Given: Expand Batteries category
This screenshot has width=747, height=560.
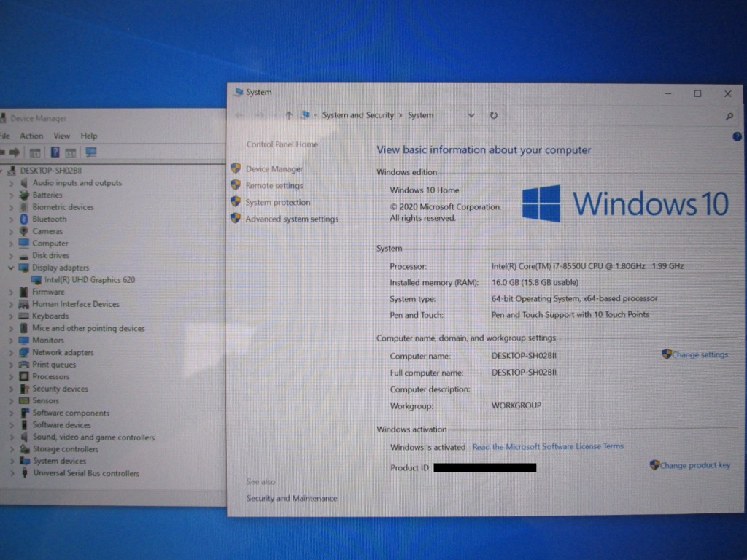Looking at the screenshot, I should 11,195.
